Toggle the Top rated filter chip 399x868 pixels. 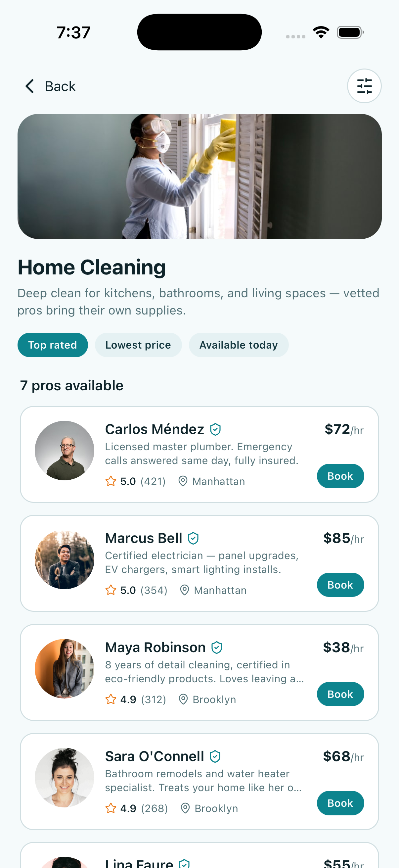[53, 345]
